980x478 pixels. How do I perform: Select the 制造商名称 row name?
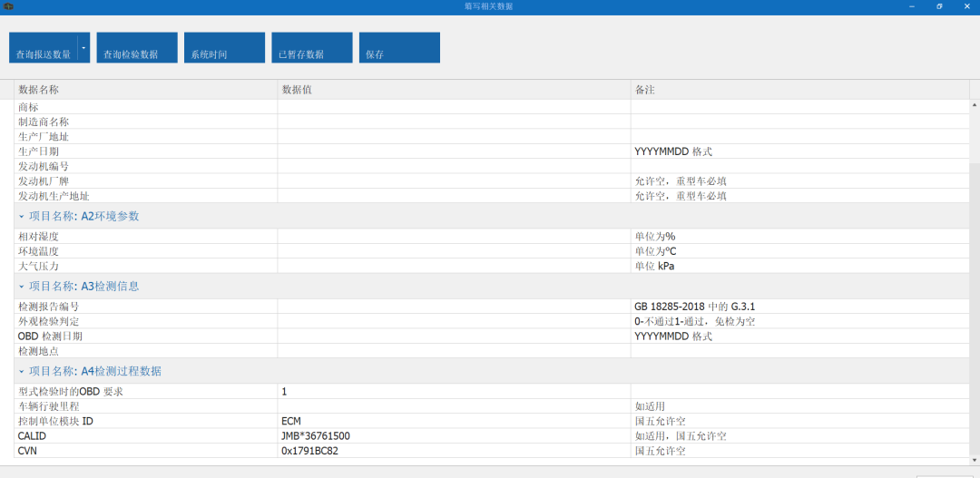pyautogui.click(x=44, y=122)
